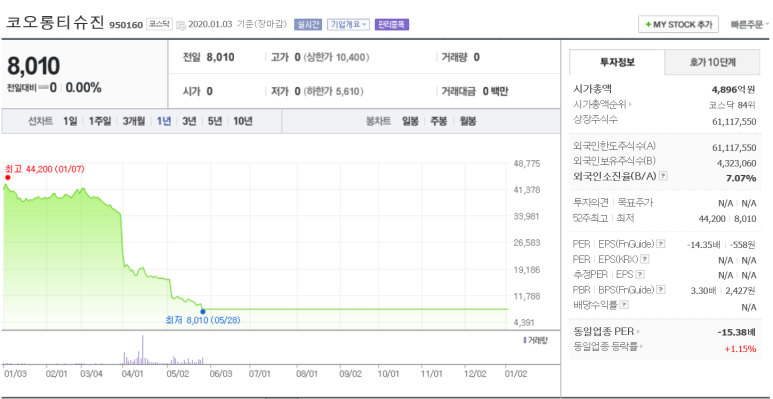Click the red 최고 44,200 marker on chart
Screen dimensions: 773x399
pos(7,178)
